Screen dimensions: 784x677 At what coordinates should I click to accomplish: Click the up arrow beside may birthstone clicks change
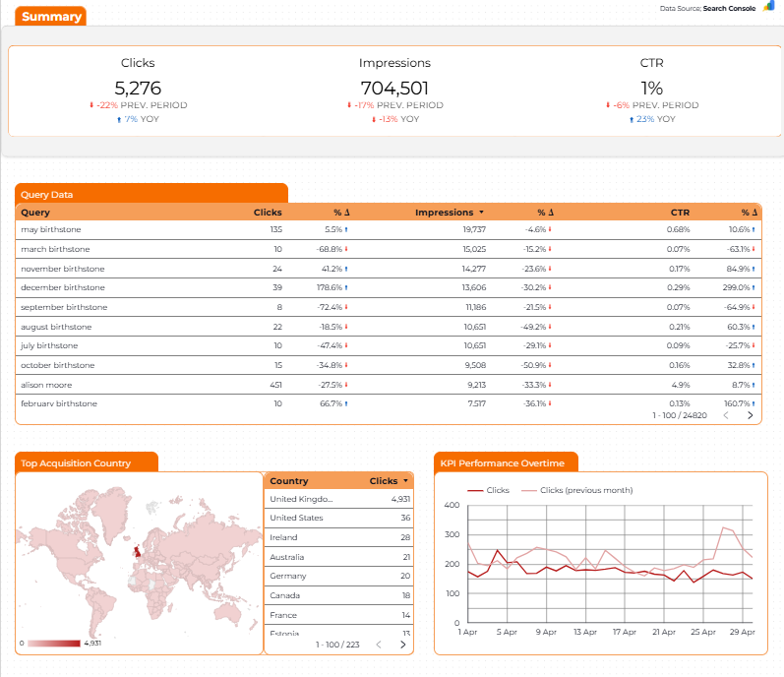pos(346,229)
